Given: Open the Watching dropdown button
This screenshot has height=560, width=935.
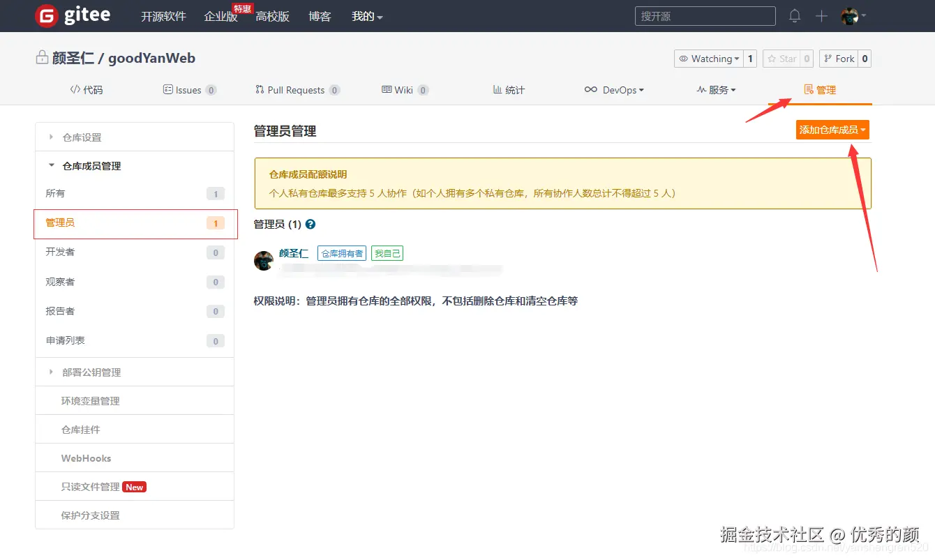Looking at the screenshot, I should click(x=709, y=59).
